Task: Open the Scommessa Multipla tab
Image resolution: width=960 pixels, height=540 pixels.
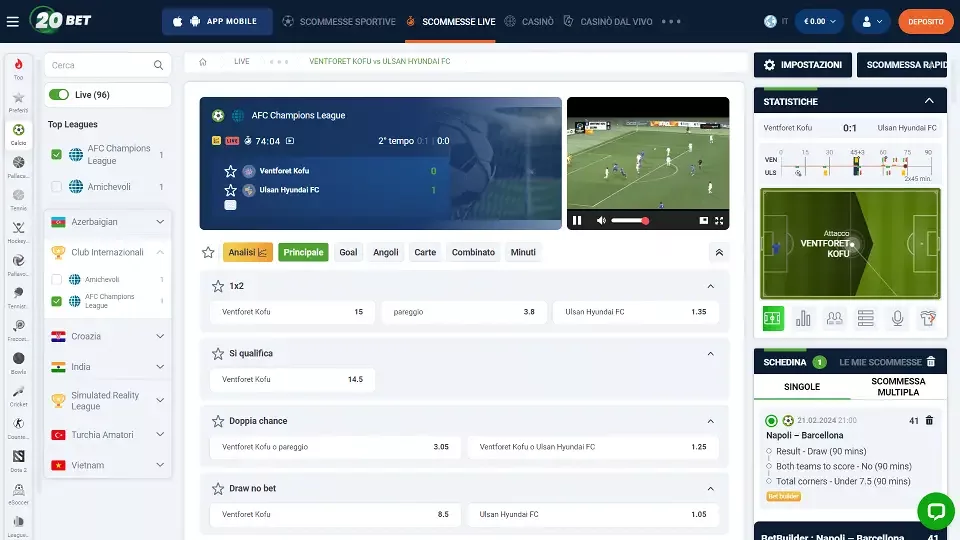Action: (898, 387)
